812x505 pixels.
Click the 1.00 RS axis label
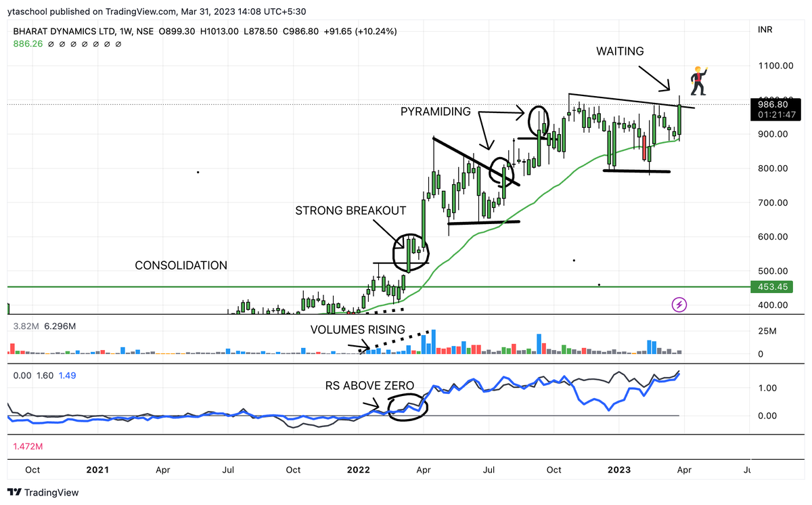click(x=768, y=389)
